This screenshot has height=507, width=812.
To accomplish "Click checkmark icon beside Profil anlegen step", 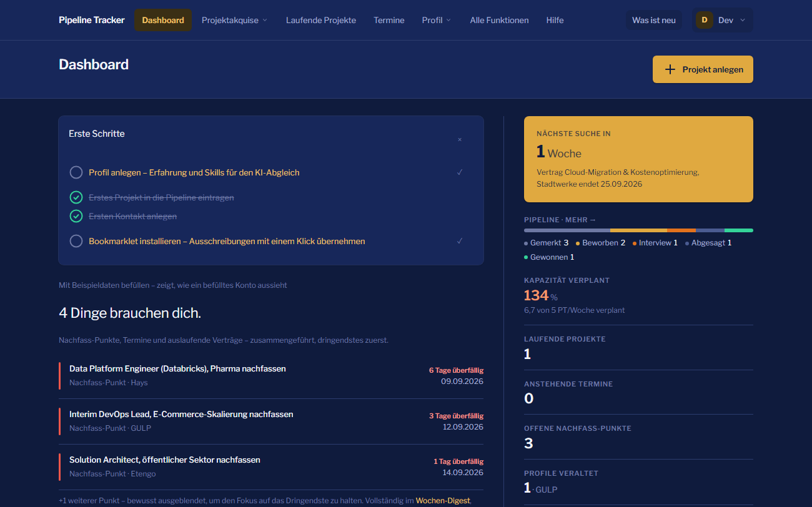I will coord(460,172).
